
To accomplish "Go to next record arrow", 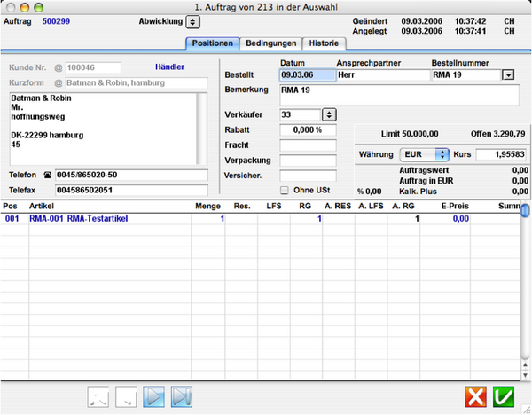I will [x=154, y=396].
